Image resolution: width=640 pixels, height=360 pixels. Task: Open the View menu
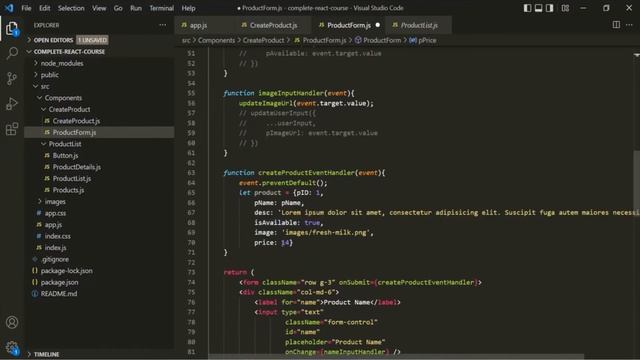pyautogui.click(x=99, y=8)
